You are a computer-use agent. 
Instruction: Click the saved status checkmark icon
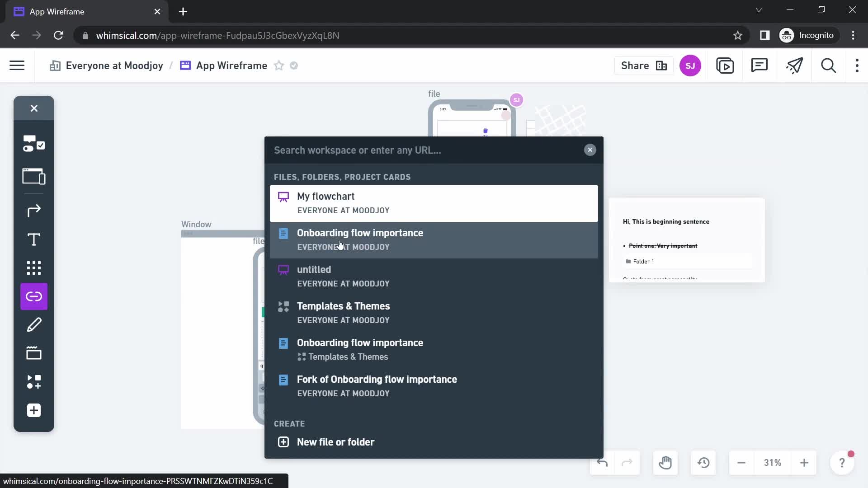tap(294, 66)
